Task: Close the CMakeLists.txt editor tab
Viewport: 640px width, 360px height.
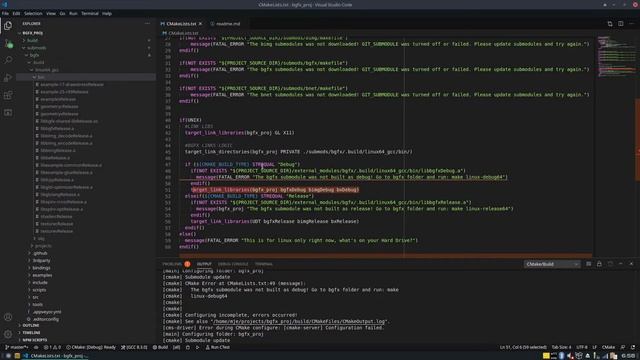Action: click(x=200, y=24)
